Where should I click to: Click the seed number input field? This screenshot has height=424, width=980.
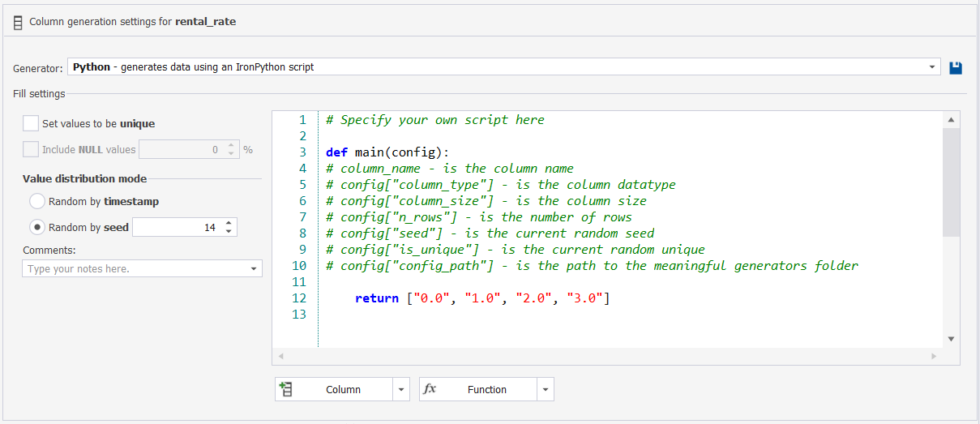pyautogui.click(x=178, y=227)
